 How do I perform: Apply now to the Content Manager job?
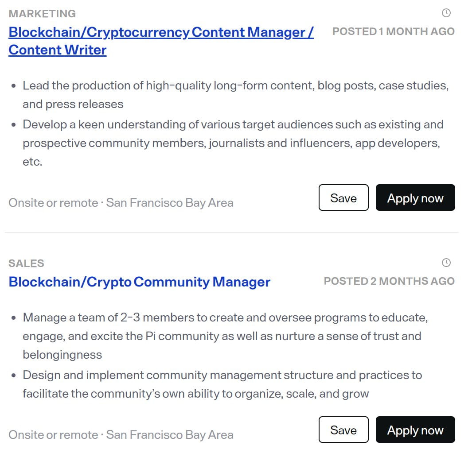[x=415, y=198]
